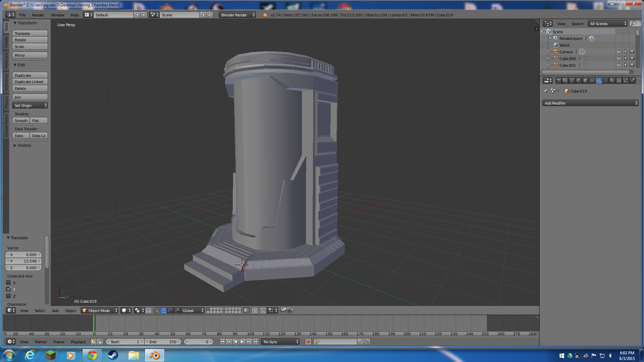Open the Render properties camera tab

tap(558, 80)
